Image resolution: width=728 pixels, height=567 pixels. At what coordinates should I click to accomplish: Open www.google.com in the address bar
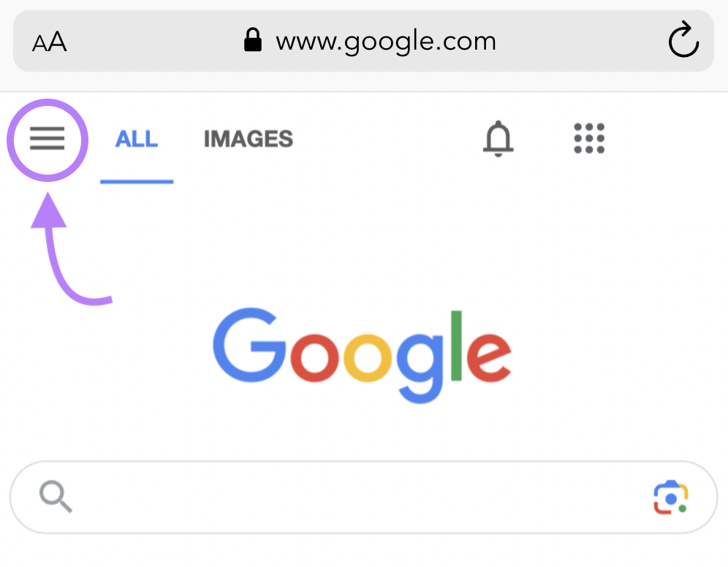tap(385, 41)
